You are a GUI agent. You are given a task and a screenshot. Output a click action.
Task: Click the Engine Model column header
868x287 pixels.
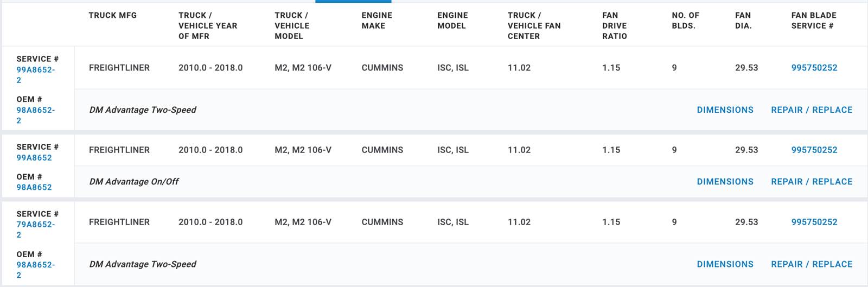pyautogui.click(x=452, y=21)
